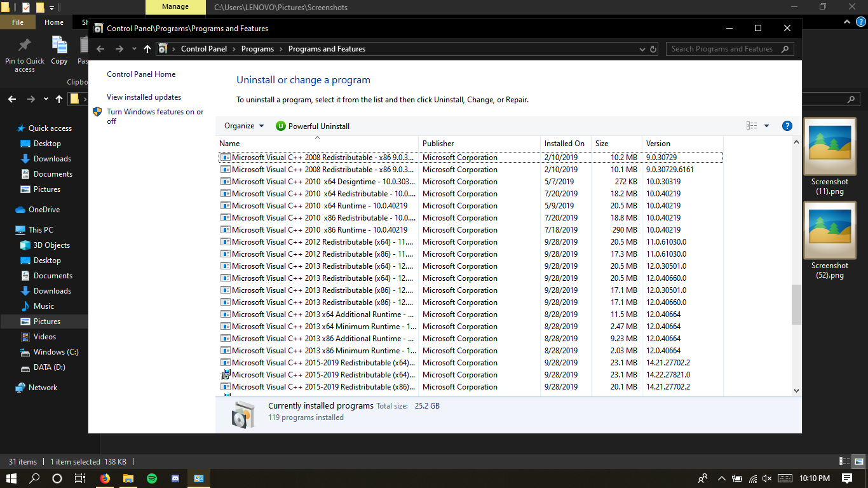
Task: Open Home tab in File Explorer ribbon
Action: pos(54,22)
